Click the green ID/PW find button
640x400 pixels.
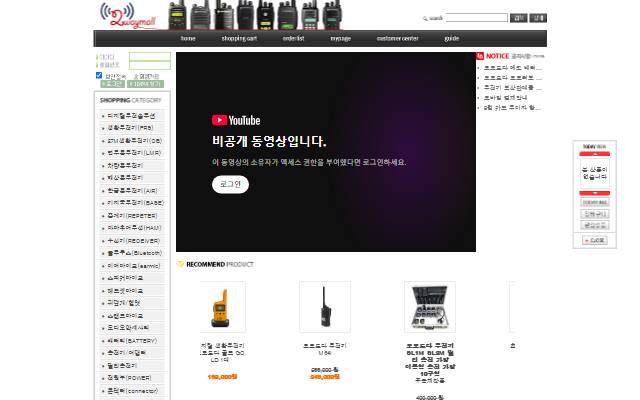click(145, 84)
